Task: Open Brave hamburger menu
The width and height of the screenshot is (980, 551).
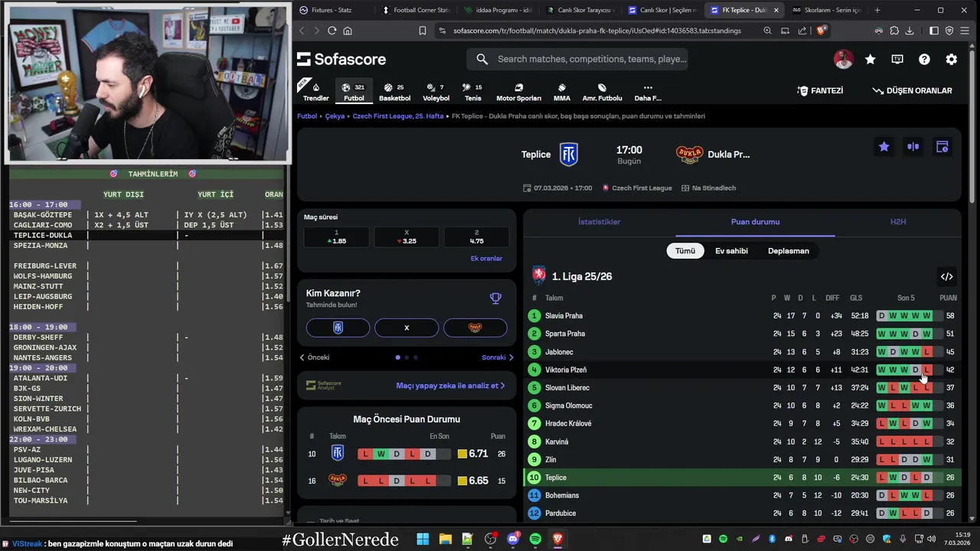Action: [x=965, y=31]
